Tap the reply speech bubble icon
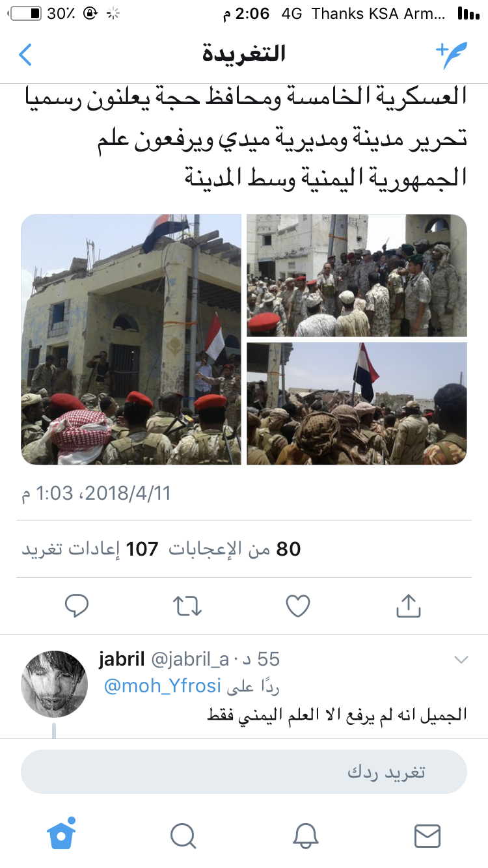This screenshot has height=868, width=488. 77,606
